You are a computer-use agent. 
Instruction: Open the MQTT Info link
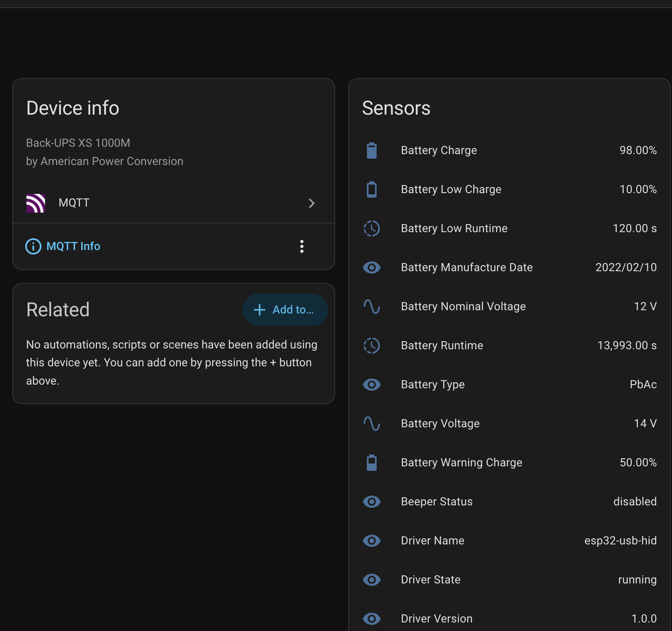point(73,246)
